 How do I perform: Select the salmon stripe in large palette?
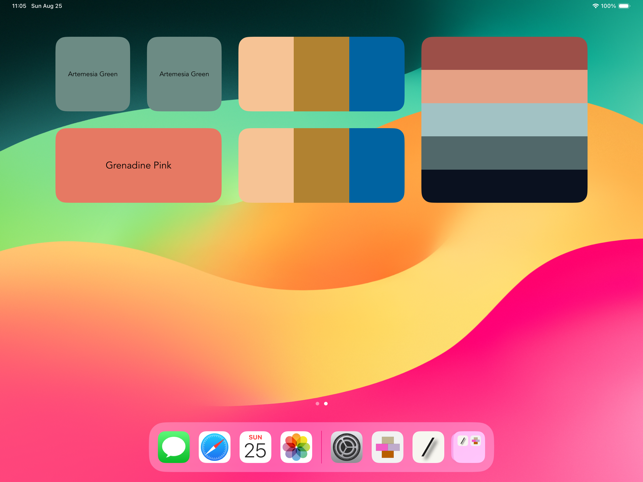[x=504, y=87]
